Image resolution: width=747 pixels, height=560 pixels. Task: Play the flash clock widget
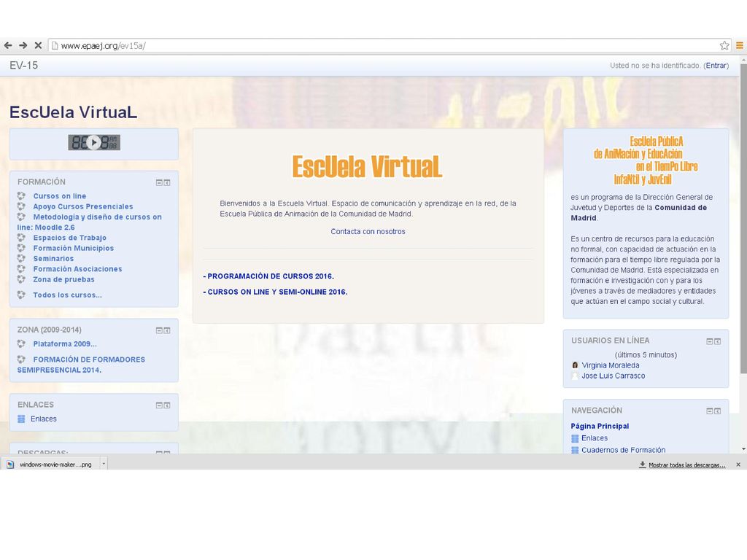(94, 142)
